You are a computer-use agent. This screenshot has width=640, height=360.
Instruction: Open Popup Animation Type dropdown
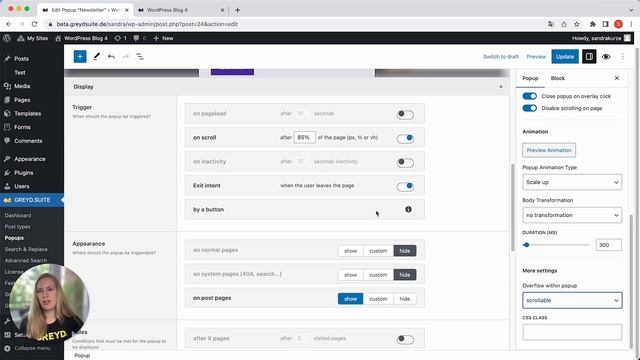[572, 182]
